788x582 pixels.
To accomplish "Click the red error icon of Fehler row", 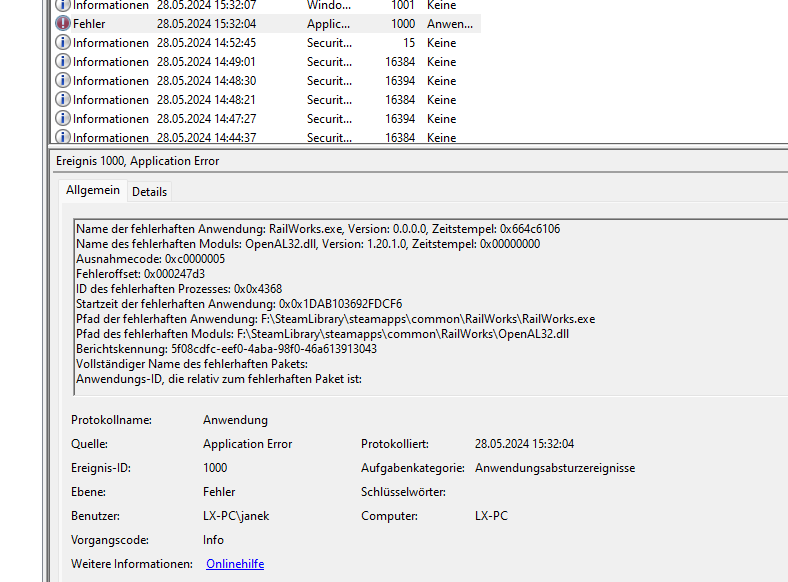I will coord(62,24).
